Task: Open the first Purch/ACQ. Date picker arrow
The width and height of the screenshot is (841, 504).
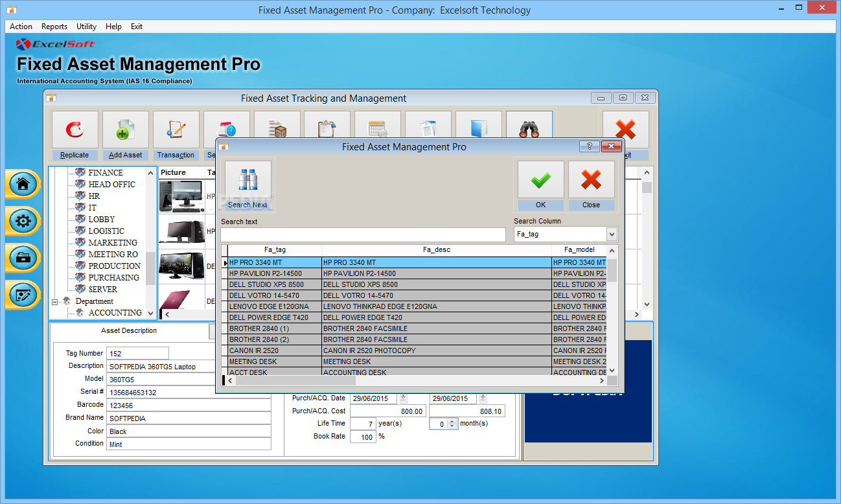Action: point(403,398)
